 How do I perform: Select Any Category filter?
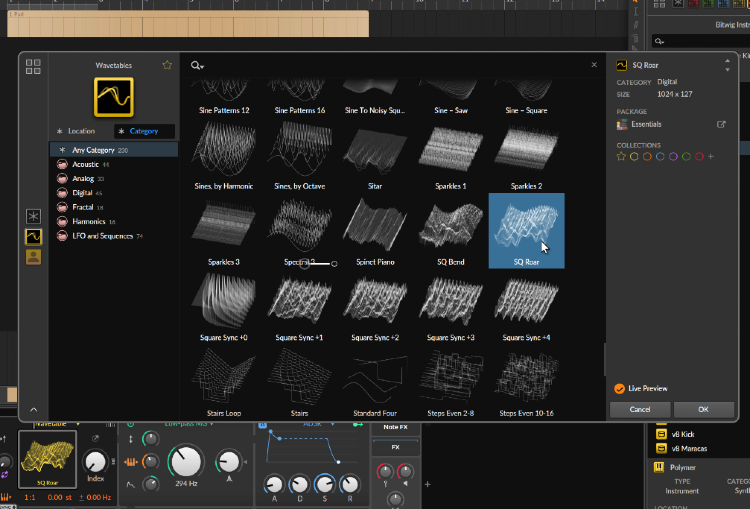(x=114, y=150)
